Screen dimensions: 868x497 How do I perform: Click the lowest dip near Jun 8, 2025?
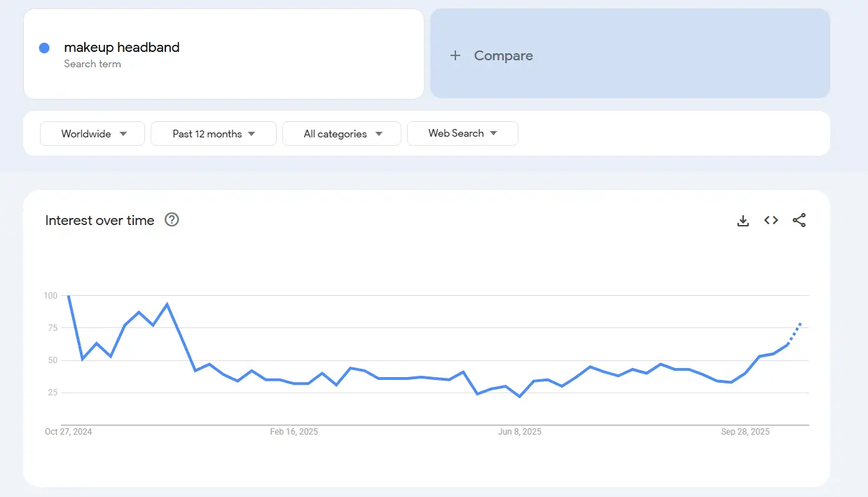pyautogui.click(x=520, y=396)
